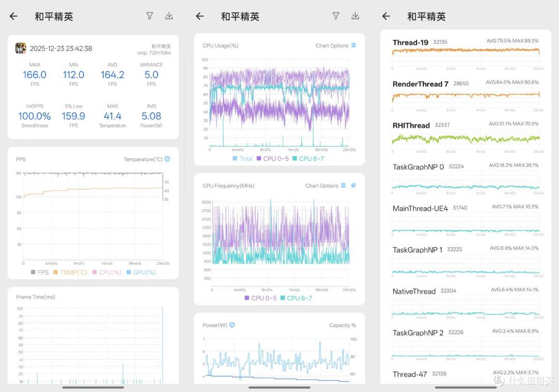Image resolution: width=559 pixels, height=392 pixels.
Task: Tap the 5% Low 159.9 FPS value
Action: (73, 116)
